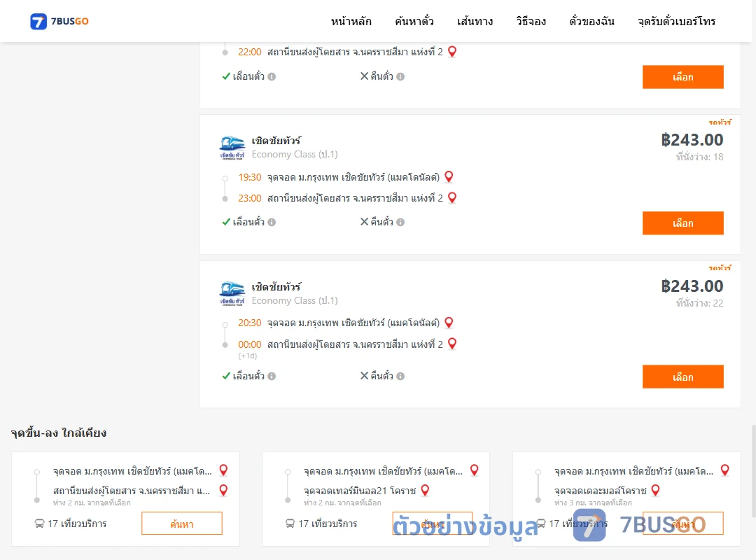Click map pin beside จุดจอดเทอร์มินอล21 โคราช
The image size is (756, 560).
click(x=426, y=491)
